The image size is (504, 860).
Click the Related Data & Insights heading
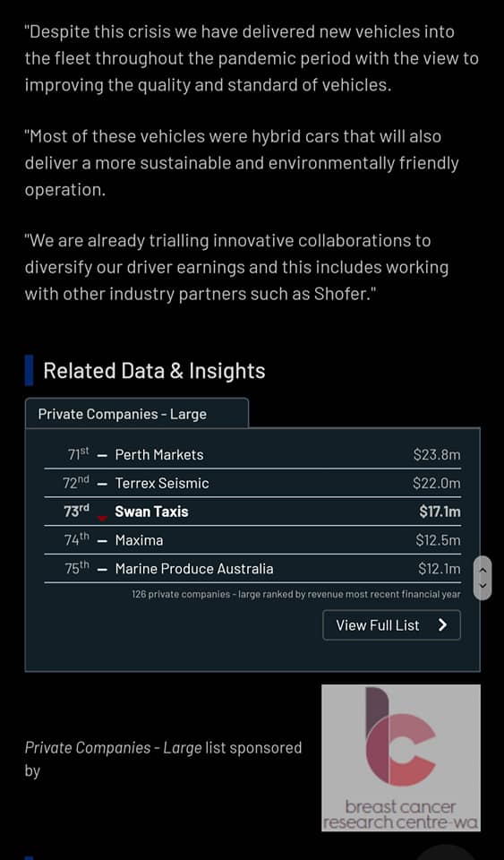154,371
